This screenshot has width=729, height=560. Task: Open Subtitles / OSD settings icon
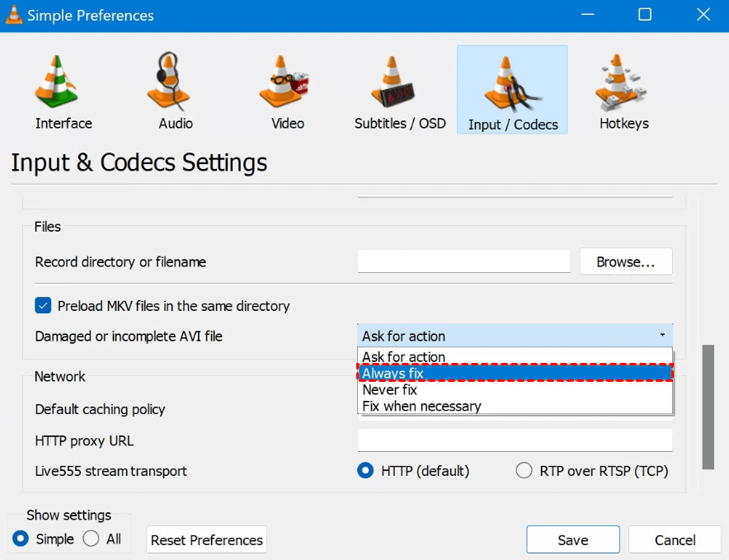click(399, 85)
